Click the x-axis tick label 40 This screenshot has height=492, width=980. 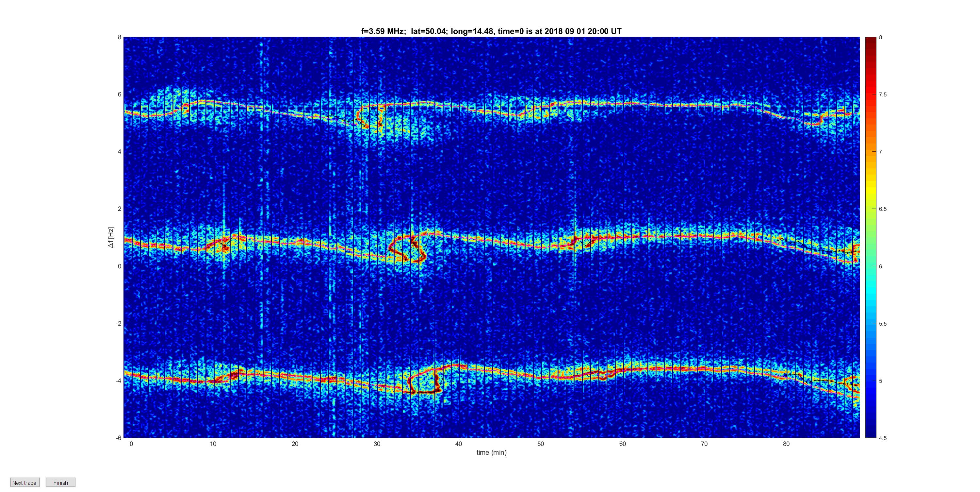point(459,444)
